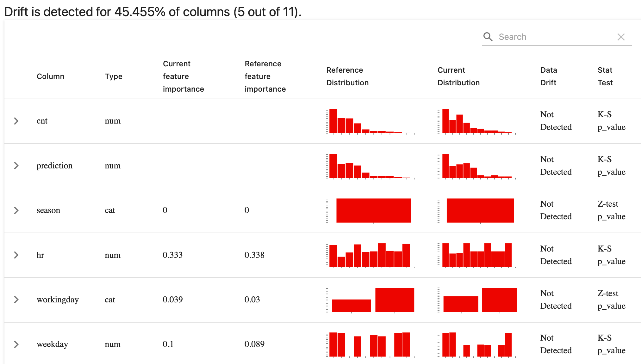Click the hr current distribution histogram
The height and width of the screenshot is (364, 641).
click(x=476, y=255)
